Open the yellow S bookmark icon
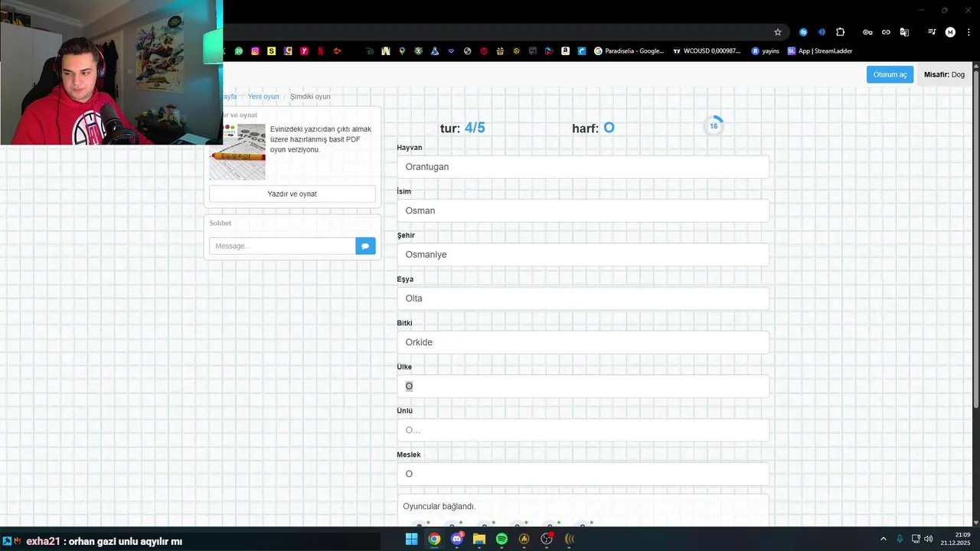Viewport: 980px width, 551px height. pos(271,51)
